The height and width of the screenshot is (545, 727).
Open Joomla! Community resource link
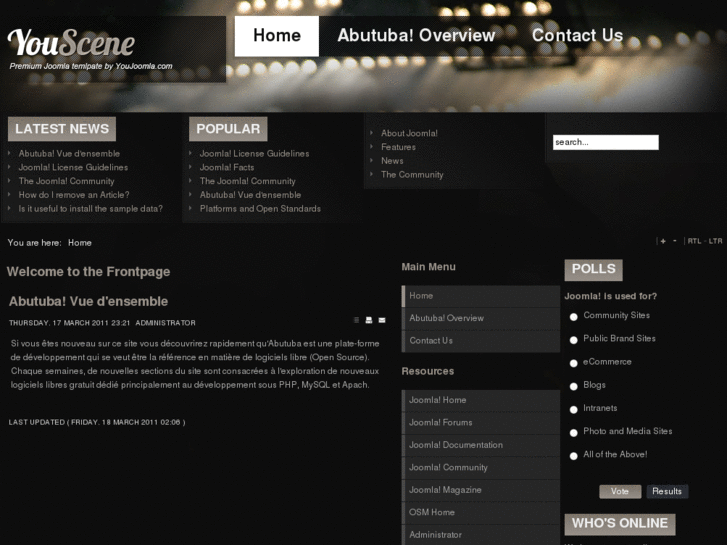click(481, 468)
